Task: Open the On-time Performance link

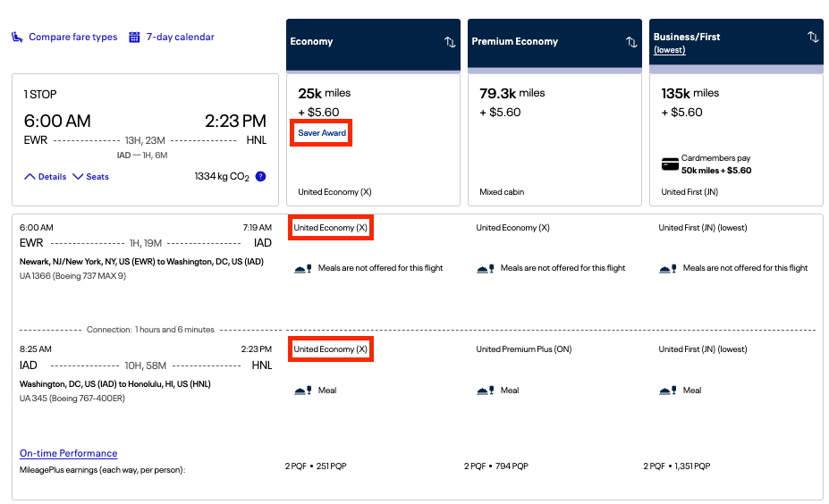Action: (x=69, y=453)
